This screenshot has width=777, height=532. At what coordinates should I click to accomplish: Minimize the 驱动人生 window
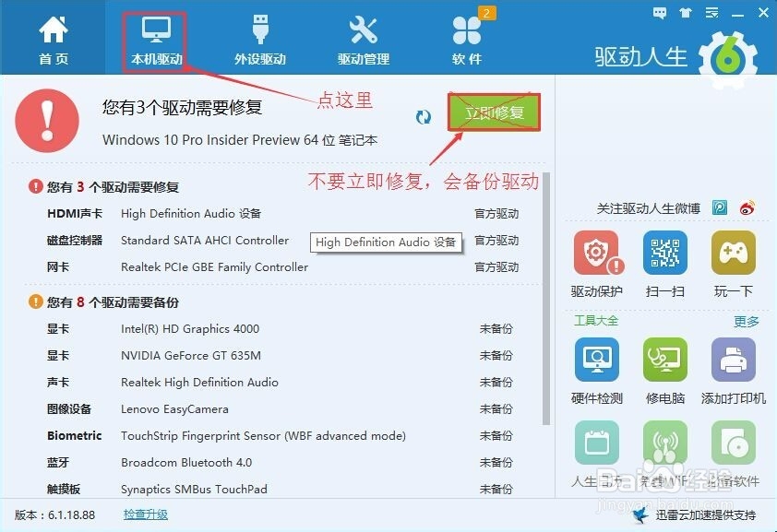[x=738, y=14]
